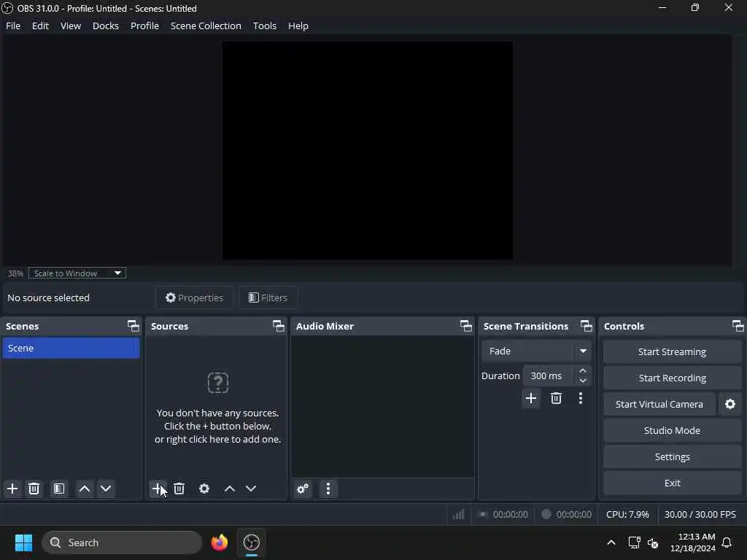Undock the Controls panel
This screenshot has height=560, width=747.
coord(738,326)
